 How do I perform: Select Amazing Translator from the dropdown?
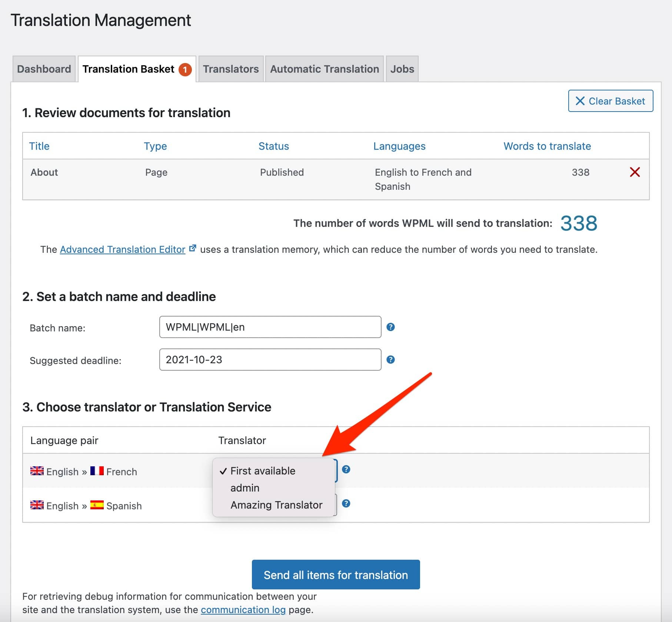pyautogui.click(x=277, y=504)
